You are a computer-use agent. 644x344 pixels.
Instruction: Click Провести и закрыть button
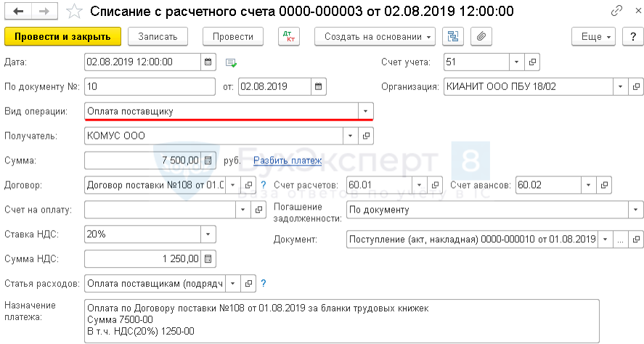coord(63,36)
